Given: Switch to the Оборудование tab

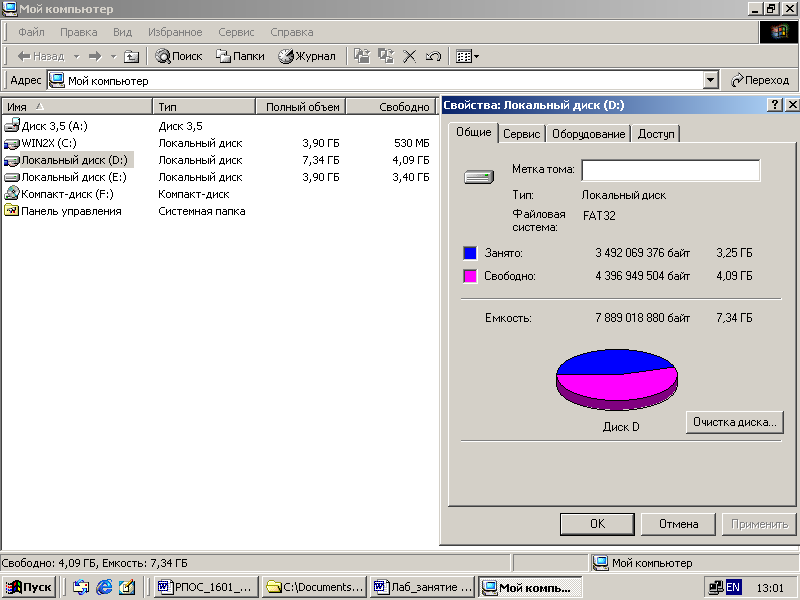Looking at the screenshot, I should (x=588, y=134).
